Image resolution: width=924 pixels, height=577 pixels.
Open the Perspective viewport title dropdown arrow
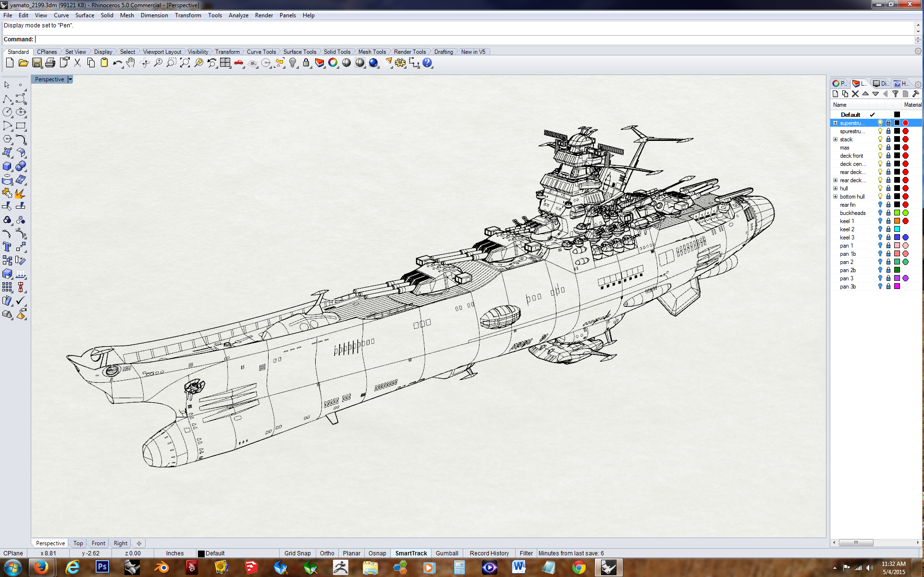[70, 79]
